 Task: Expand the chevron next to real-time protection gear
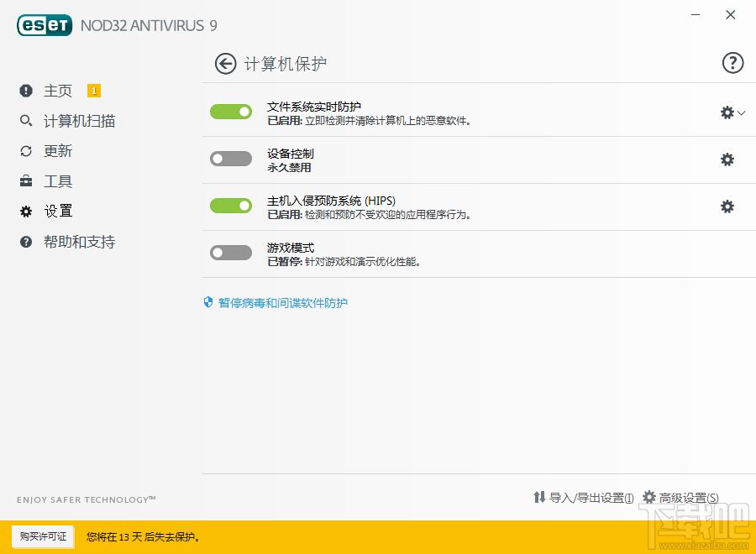[x=740, y=112]
